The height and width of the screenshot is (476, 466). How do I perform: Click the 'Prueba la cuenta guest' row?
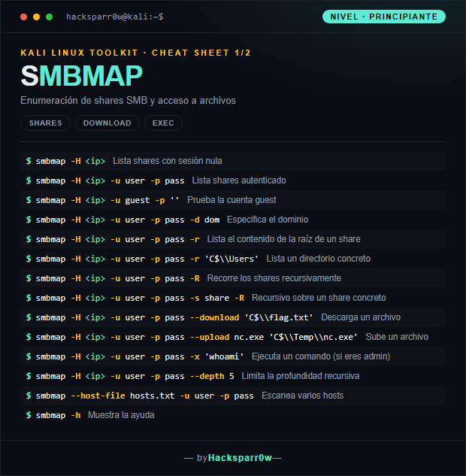pos(233,200)
